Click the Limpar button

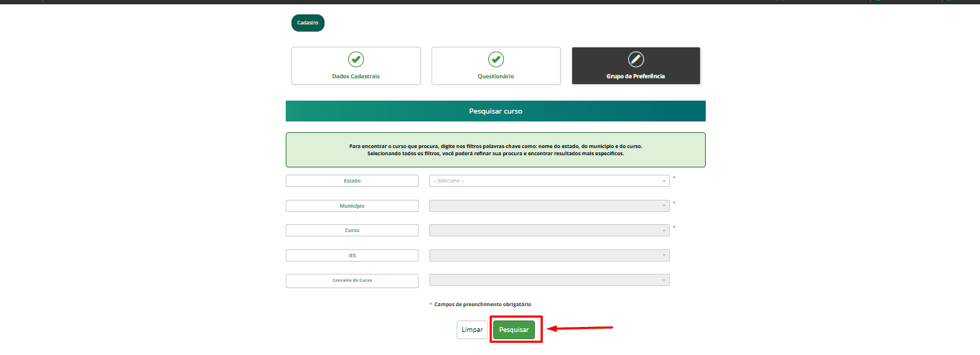coord(472,330)
